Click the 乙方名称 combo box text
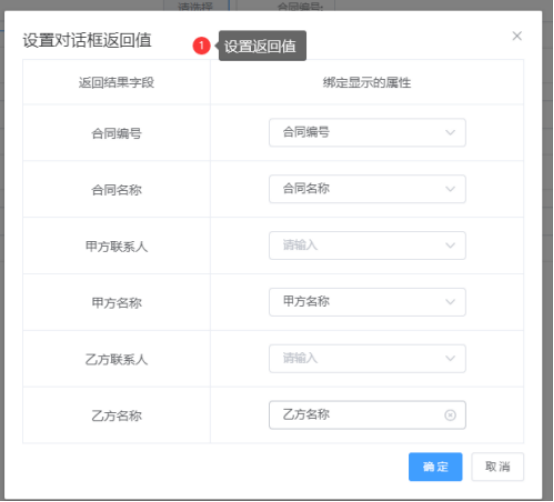Image resolution: width=554 pixels, height=502 pixels. 306,414
